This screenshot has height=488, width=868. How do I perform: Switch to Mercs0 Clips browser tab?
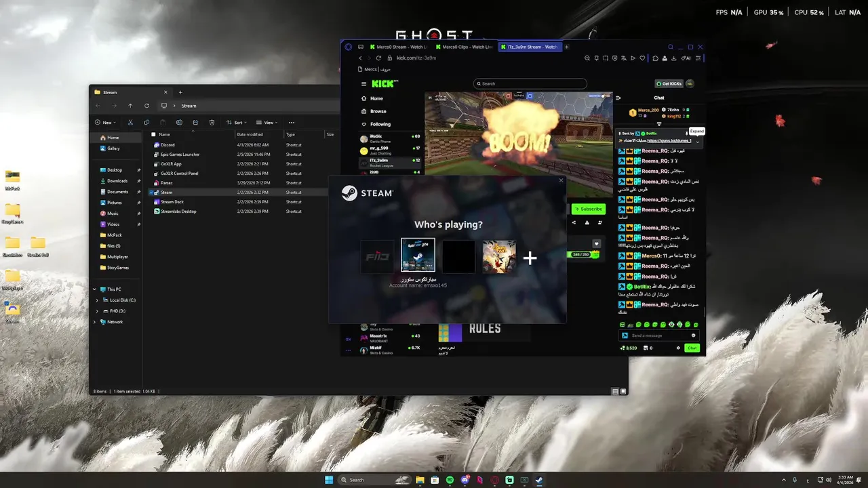(464, 47)
